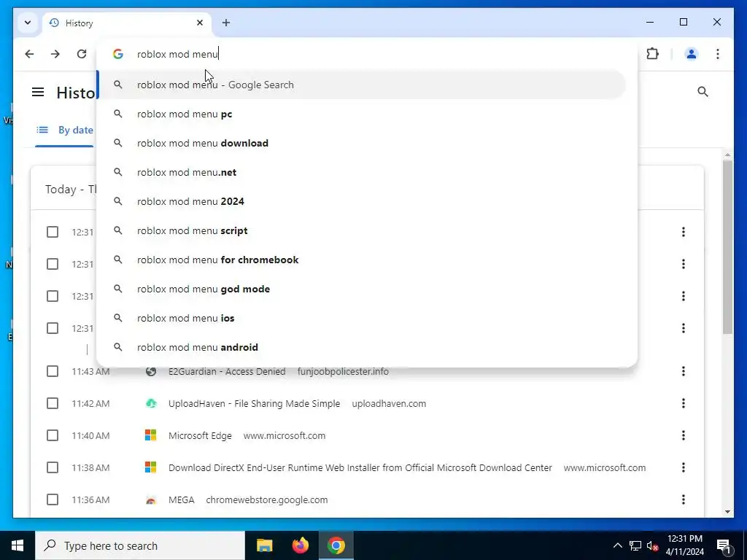Open more actions for UploadHaven entry
This screenshot has width=747, height=560.
click(683, 403)
